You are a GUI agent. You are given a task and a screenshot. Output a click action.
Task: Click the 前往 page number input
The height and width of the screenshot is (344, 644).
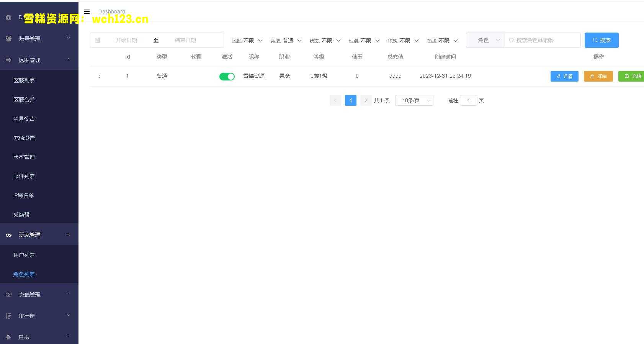pyautogui.click(x=468, y=100)
